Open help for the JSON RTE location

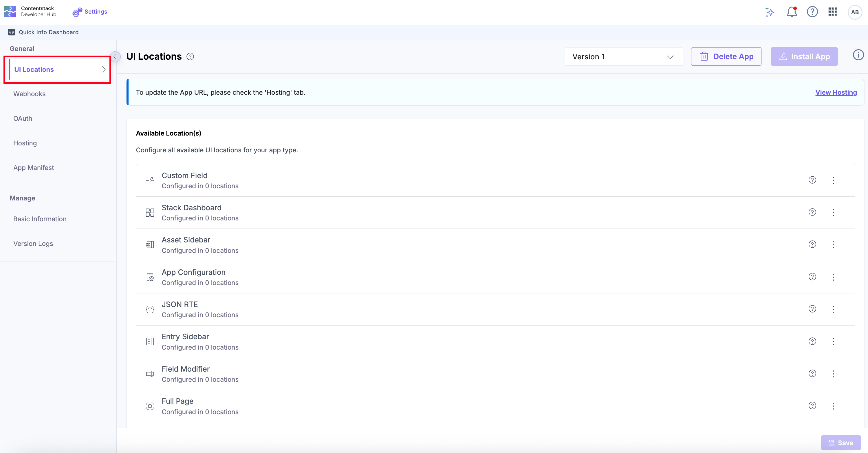click(812, 309)
